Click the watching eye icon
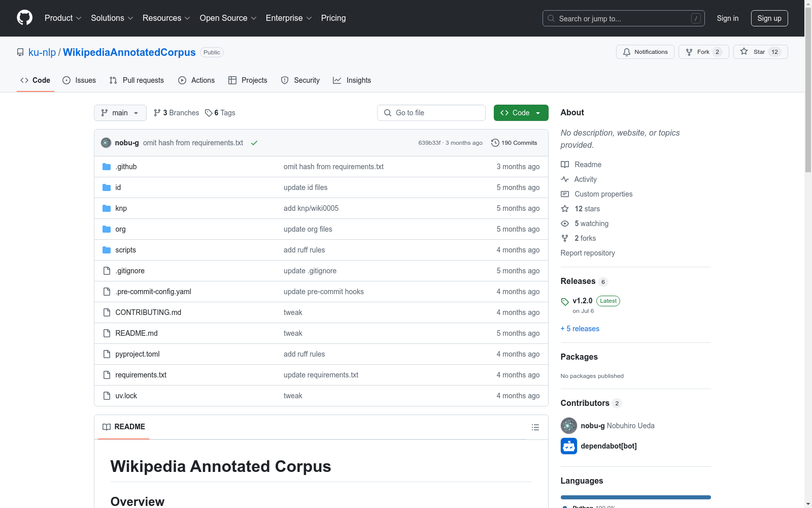 565,224
